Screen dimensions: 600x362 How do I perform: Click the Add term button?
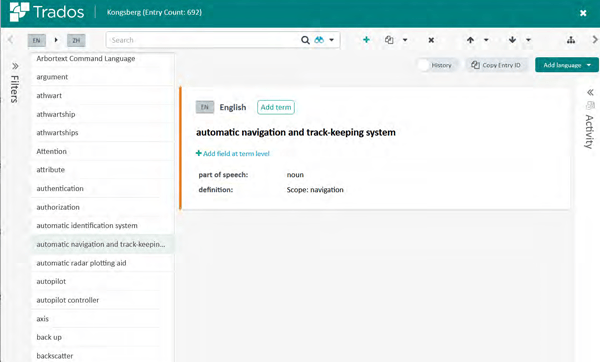tap(276, 107)
